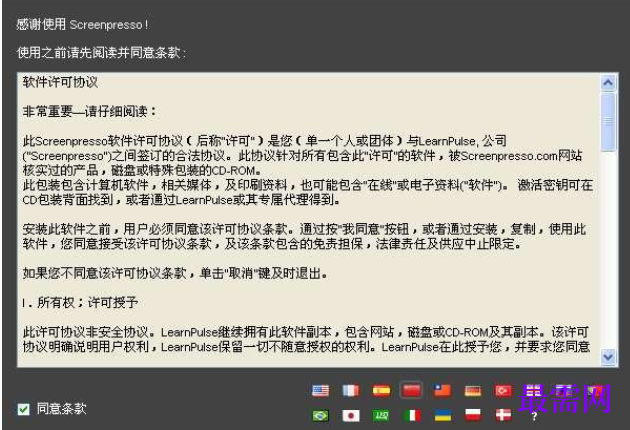Screen dimensions: 630x430
Task: Click the license scrollbar up arrow
Action: tap(608, 82)
